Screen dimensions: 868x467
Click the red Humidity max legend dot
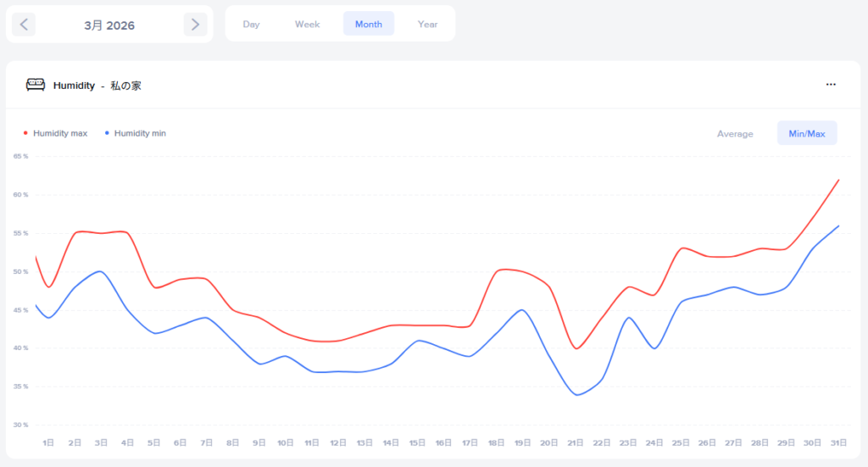(x=25, y=133)
